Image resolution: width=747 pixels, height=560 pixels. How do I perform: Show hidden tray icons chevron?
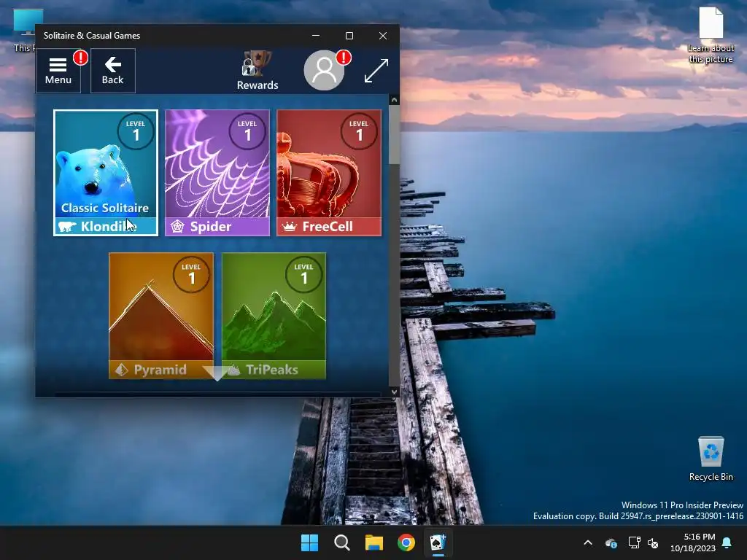coord(589,542)
